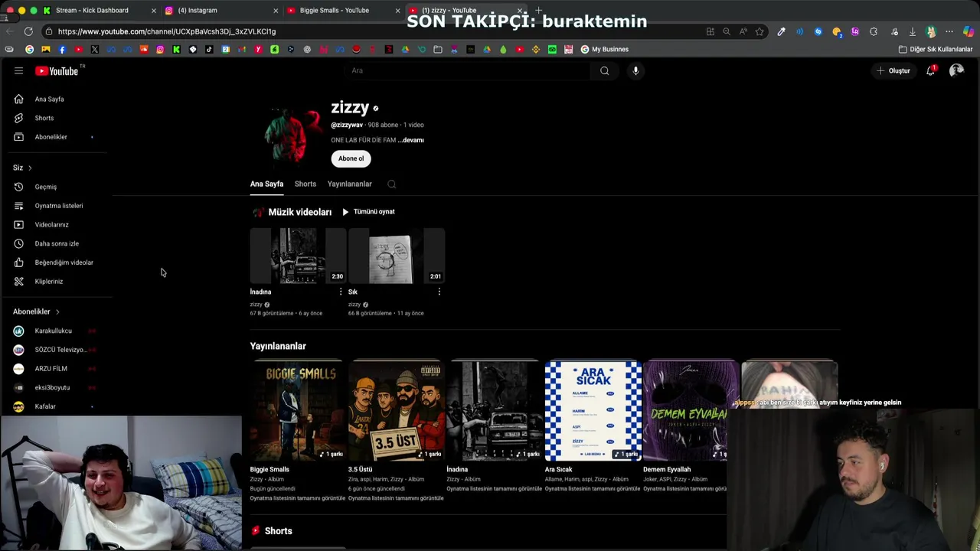The image size is (980, 551).
Task: Click the browser address bar URL
Action: 167,31
